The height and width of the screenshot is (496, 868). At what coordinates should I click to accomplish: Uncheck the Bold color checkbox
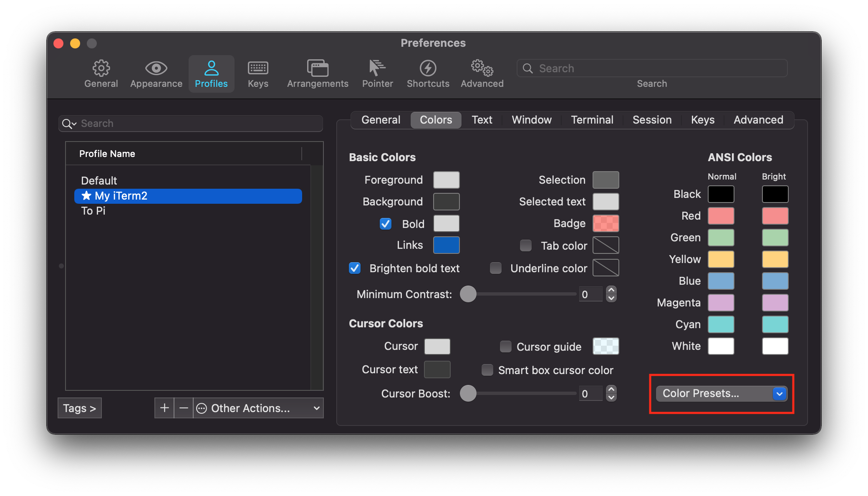pyautogui.click(x=386, y=224)
